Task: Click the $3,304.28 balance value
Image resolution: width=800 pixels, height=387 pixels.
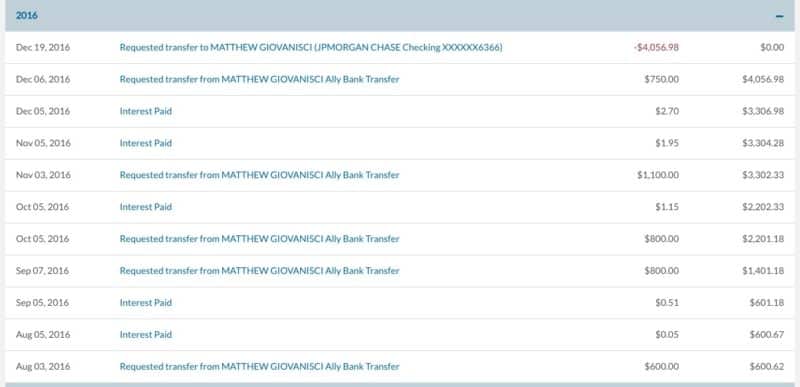Action: [x=763, y=143]
